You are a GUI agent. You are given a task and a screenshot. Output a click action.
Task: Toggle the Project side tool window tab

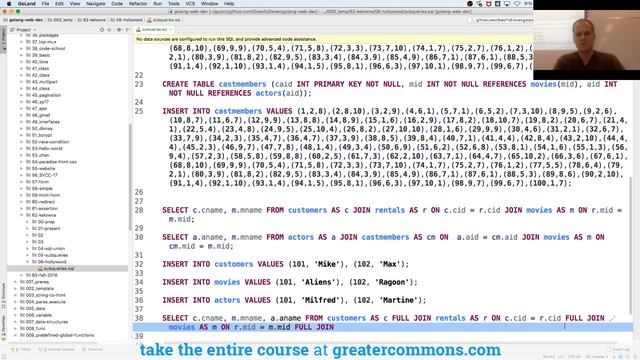coord(4,40)
